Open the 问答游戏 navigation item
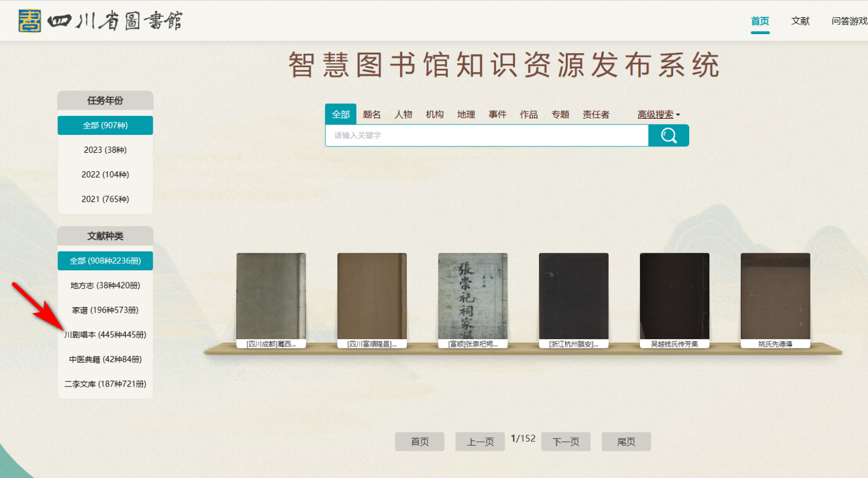 click(849, 21)
